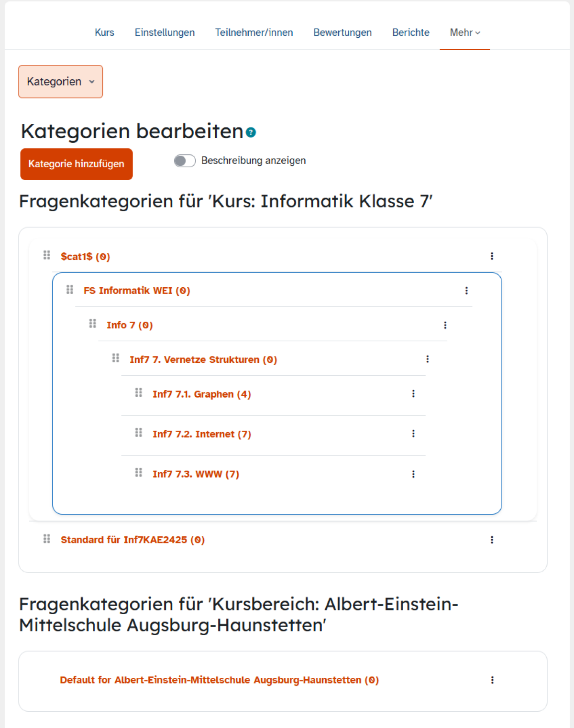Open the actions menu for Standard für Inf7KAE2425

click(x=492, y=540)
